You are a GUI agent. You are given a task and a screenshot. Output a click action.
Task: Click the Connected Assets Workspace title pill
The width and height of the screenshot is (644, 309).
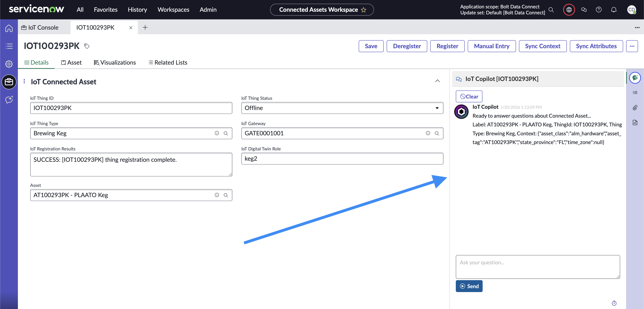(x=322, y=10)
